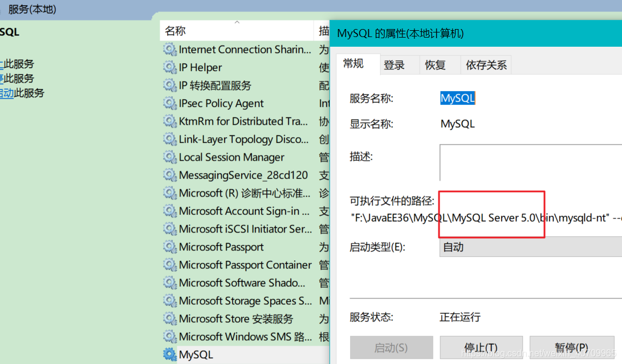Select the MessagingService_28cd120 icon
This screenshot has height=364, width=622.
(169, 175)
